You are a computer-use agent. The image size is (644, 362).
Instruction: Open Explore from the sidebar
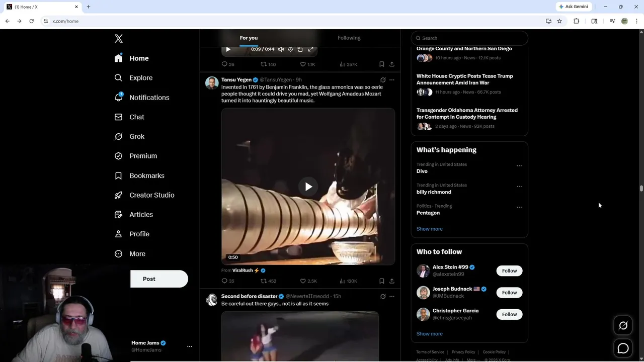133,78
